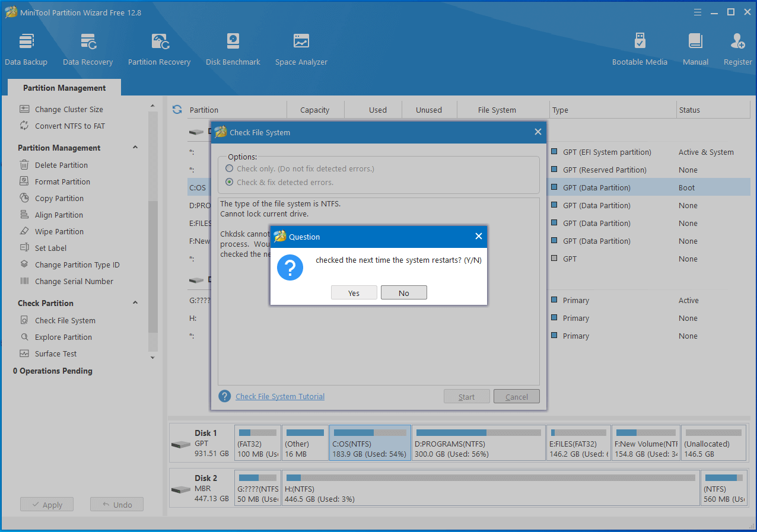
Task: Click No in the Question dialog
Action: [403, 293]
